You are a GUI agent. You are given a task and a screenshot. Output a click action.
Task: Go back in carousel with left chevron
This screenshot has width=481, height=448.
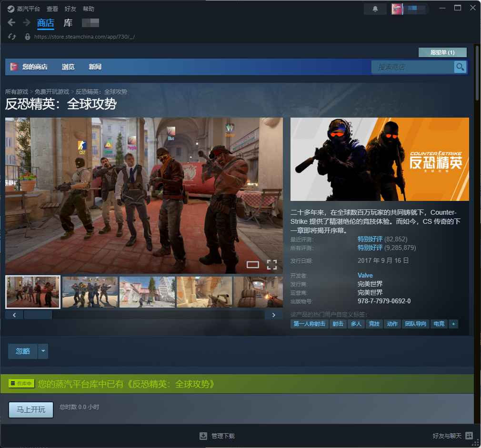tap(14, 315)
